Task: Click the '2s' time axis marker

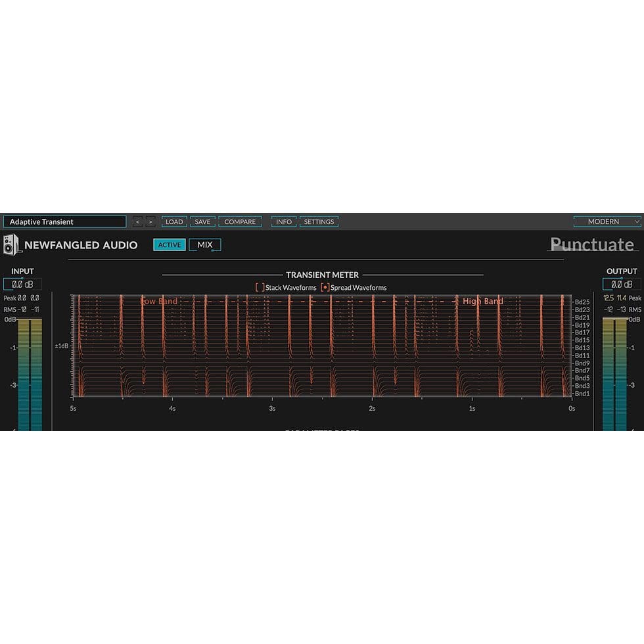Action: (x=372, y=408)
